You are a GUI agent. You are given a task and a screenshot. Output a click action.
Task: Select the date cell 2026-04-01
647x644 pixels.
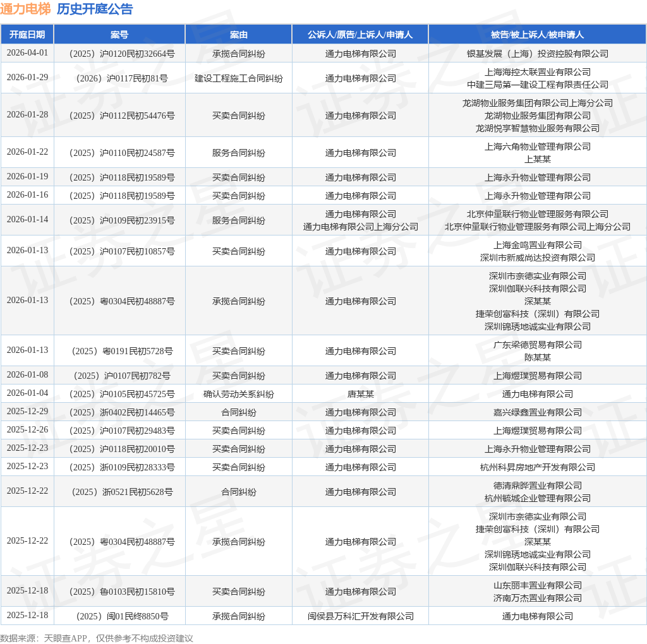(27, 53)
